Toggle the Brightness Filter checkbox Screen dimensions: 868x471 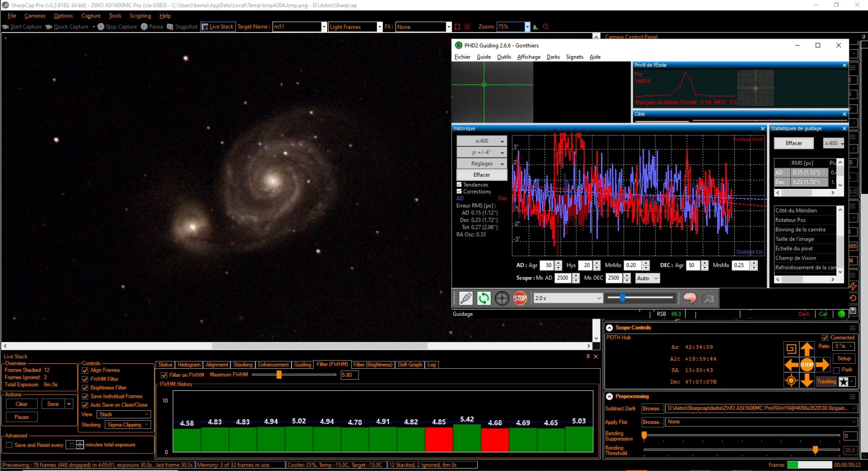[x=85, y=388]
